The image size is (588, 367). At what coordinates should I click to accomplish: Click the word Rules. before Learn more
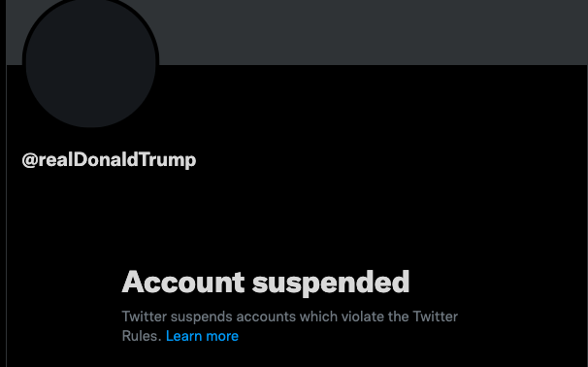click(142, 336)
